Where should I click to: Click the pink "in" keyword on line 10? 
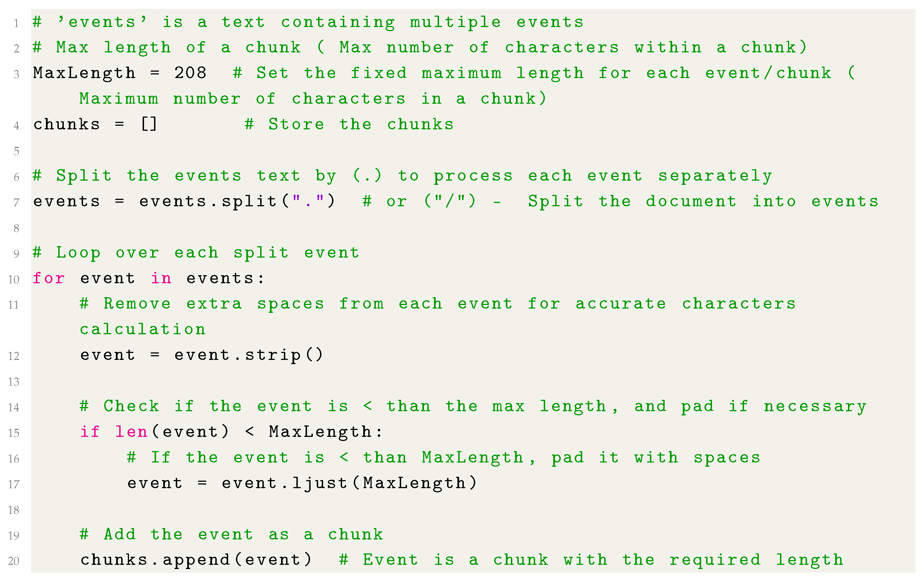(x=161, y=278)
